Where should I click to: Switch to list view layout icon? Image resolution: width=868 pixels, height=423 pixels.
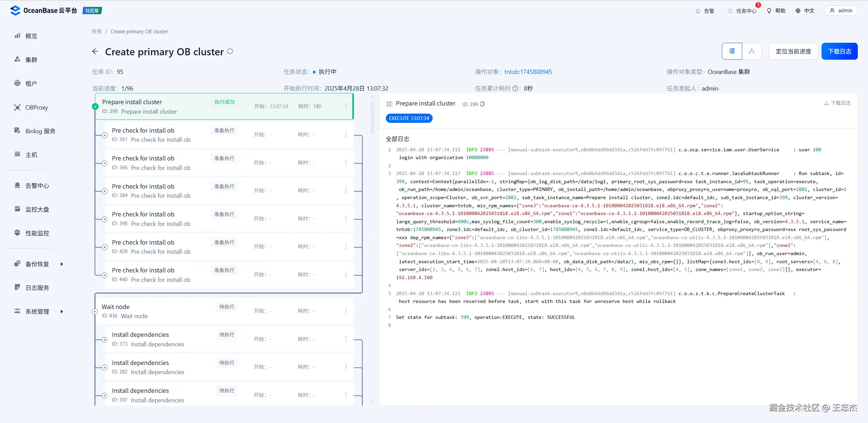point(732,51)
